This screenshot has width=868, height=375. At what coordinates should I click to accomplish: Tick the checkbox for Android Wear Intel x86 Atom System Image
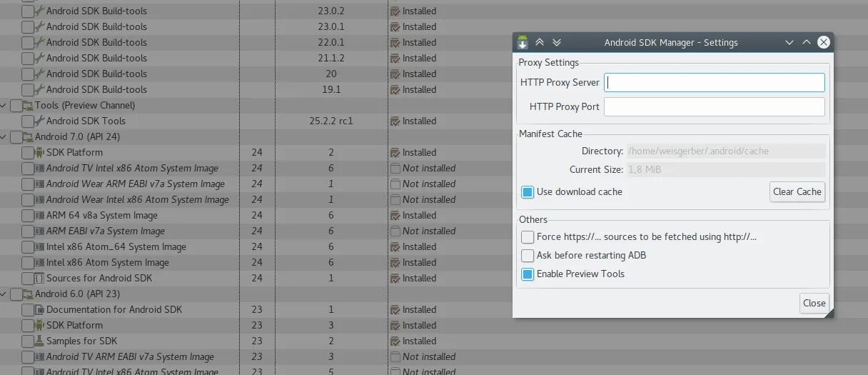pos(27,199)
